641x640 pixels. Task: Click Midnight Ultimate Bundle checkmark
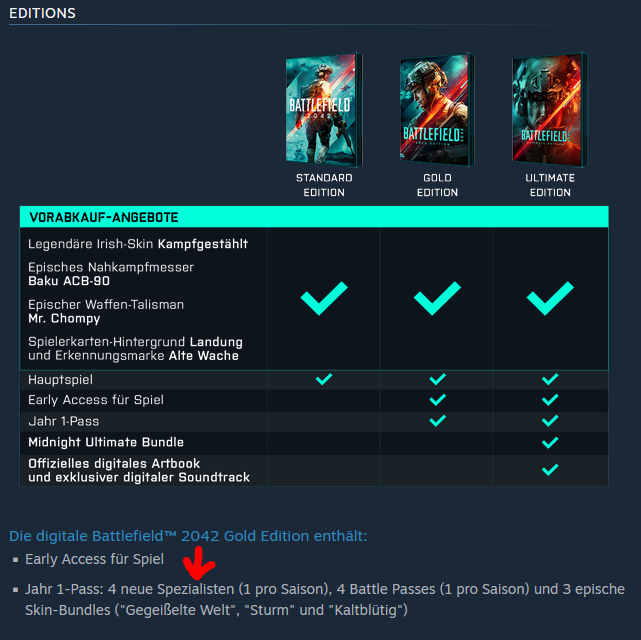coord(550,442)
